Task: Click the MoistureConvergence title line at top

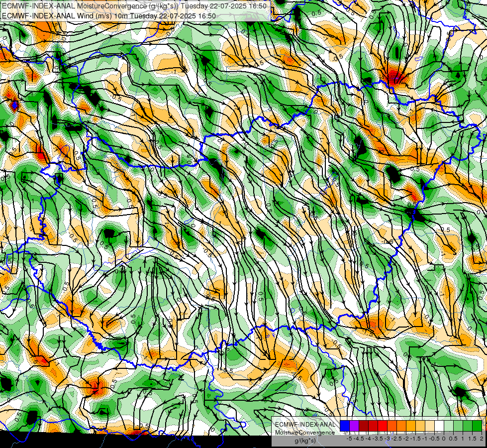Action: (x=134, y=6)
